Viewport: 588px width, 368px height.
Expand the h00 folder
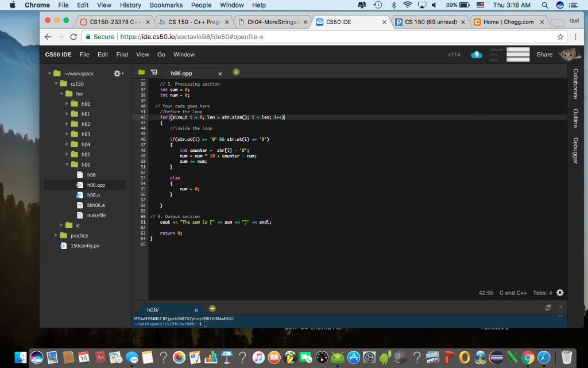[67, 103]
